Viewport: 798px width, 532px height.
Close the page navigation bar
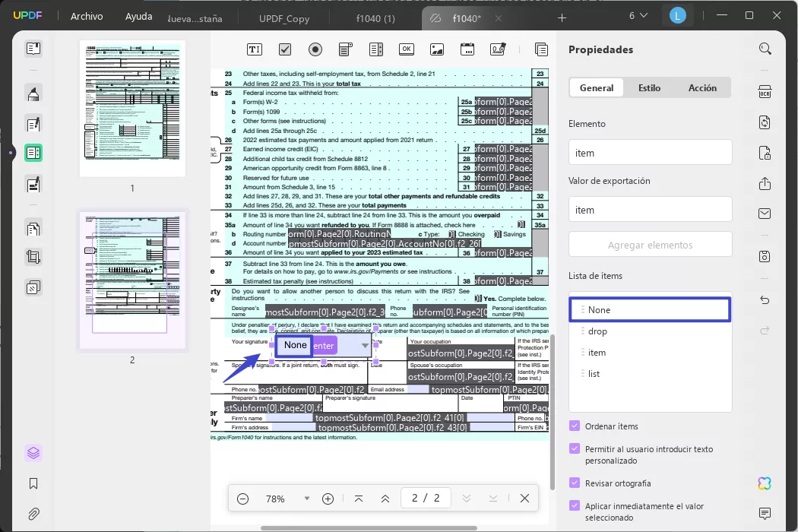pyautogui.click(x=524, y=499)
